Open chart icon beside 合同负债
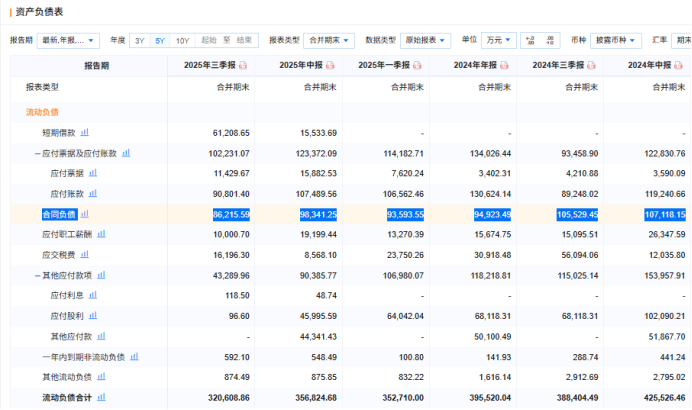 tap(85, 214)
